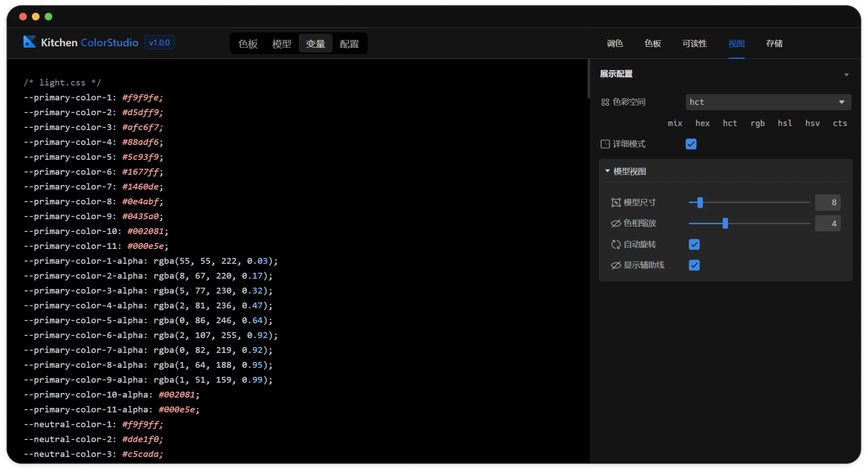Open the 色彩空间 hct dropdown
This screenshot has width=868, height=472.
click(x=768, y=102)
